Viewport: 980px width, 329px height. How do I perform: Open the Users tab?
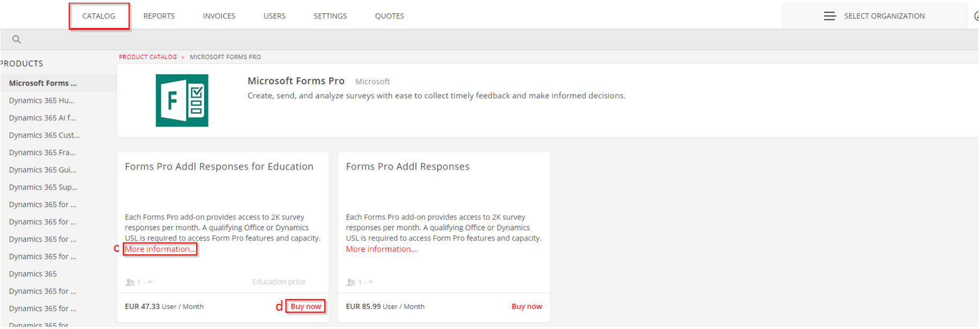click(x=274, y=16)
